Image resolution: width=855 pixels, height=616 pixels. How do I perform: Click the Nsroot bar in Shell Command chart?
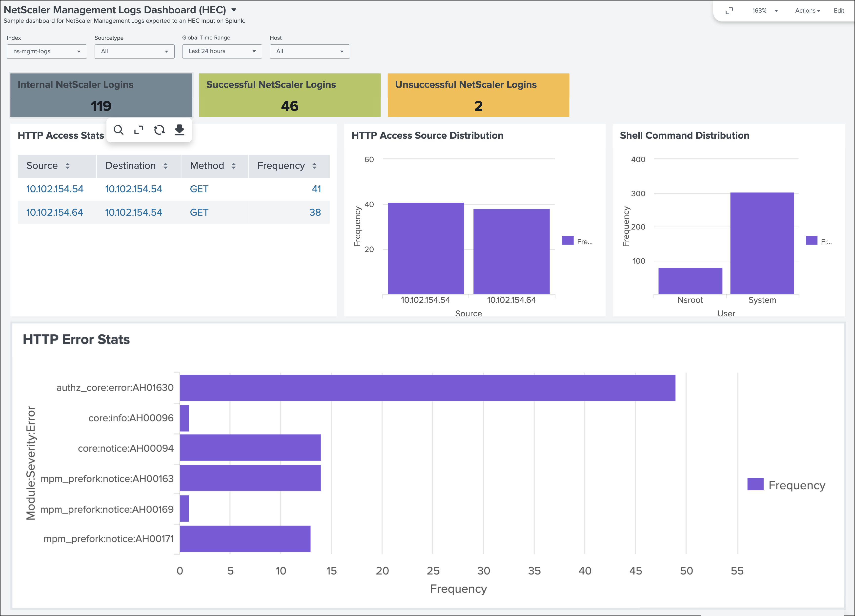pyautogui.click(x=690, y=281)
